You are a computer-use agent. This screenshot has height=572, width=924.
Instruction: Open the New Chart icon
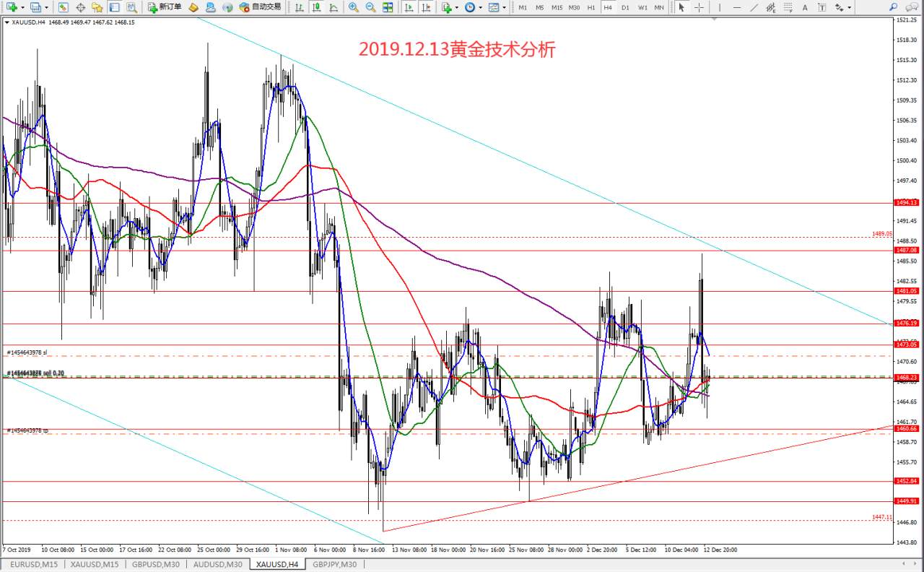[12, 7]
